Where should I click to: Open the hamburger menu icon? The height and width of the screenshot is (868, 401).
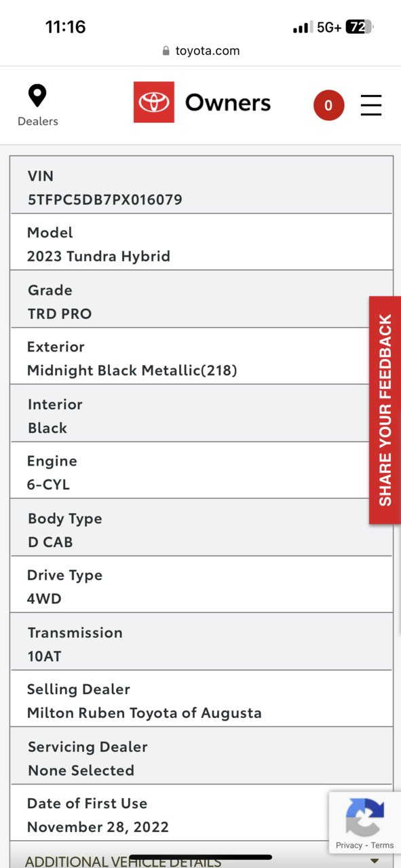point(371,105)
